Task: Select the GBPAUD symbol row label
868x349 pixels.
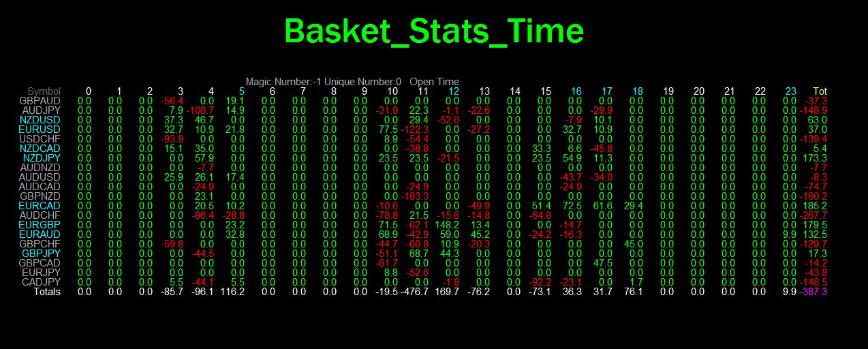Action: click(x=40, y=101)
